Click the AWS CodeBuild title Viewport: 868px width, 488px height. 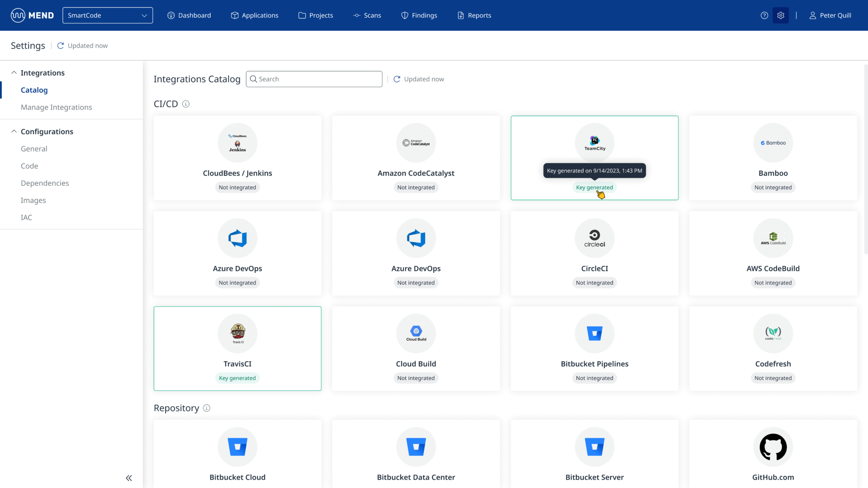point(773,269)
